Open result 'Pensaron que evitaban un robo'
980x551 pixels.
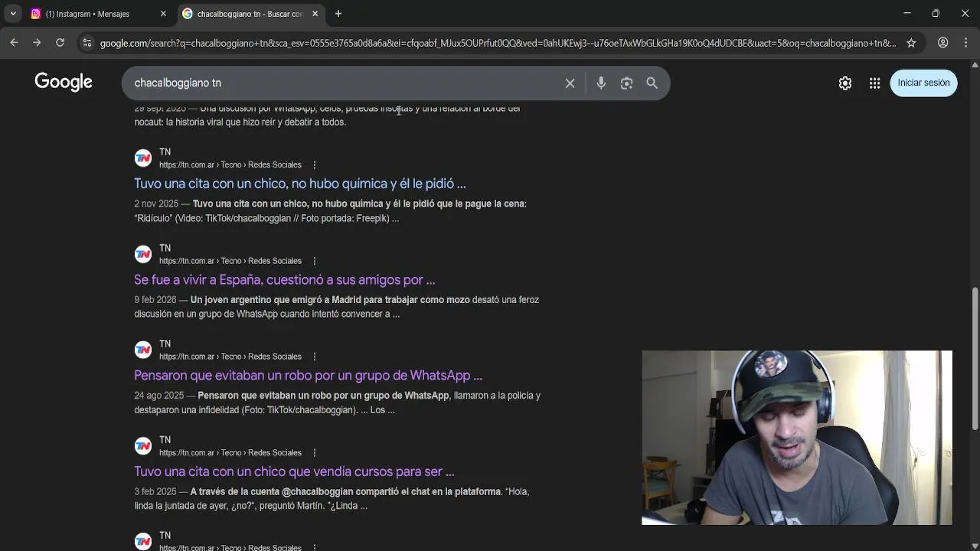coord(309,376)
